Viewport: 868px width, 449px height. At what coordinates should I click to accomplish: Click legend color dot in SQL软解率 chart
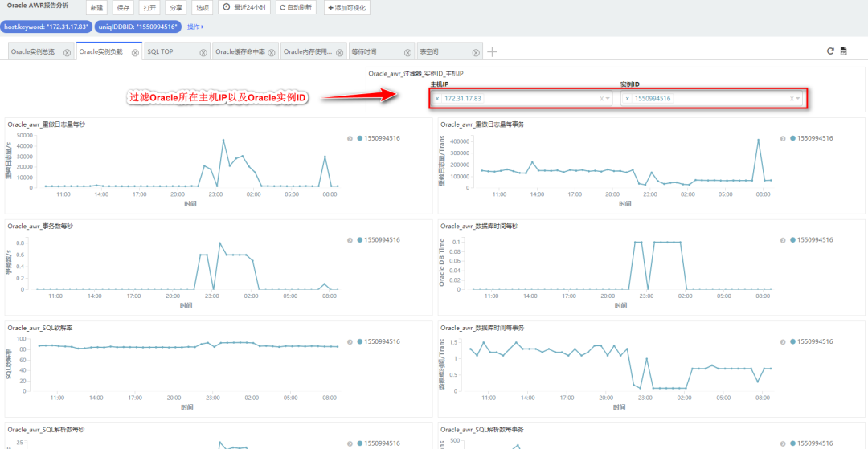360,341
